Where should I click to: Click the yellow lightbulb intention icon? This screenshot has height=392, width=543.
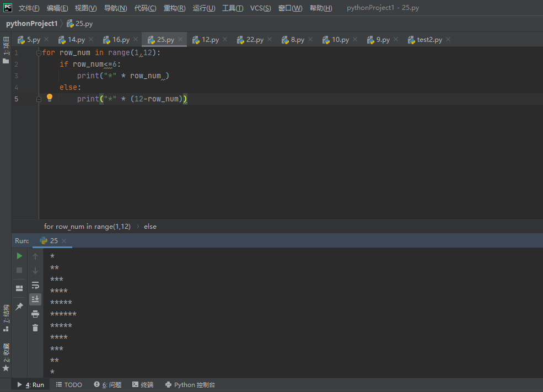point(50,98)
